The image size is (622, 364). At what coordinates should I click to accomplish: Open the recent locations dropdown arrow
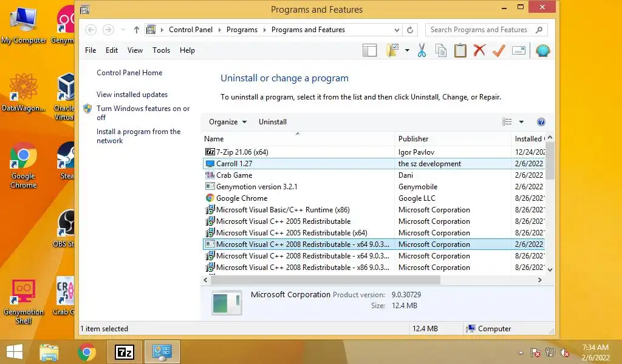(123, 30)
